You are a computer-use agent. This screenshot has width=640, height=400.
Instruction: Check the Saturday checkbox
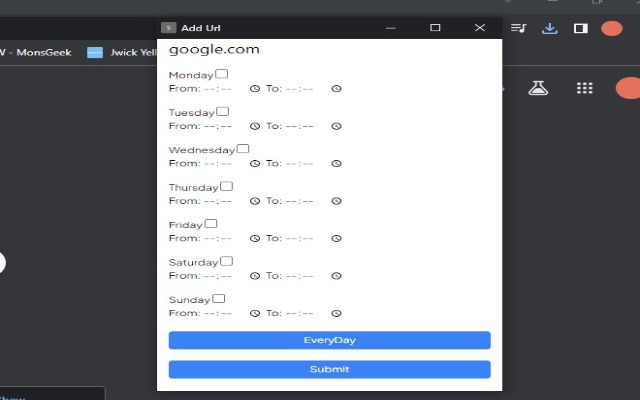(227, 261)
